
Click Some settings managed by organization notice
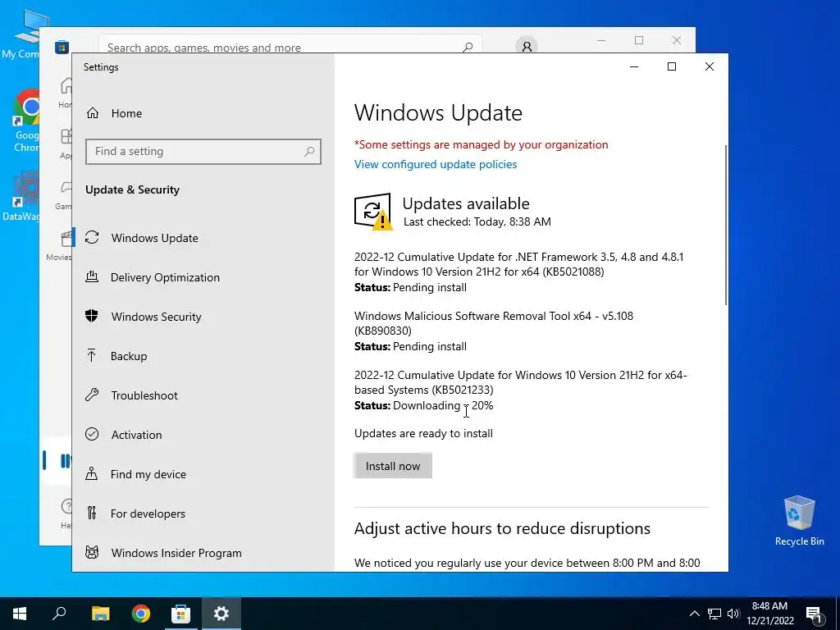(481, 144)
